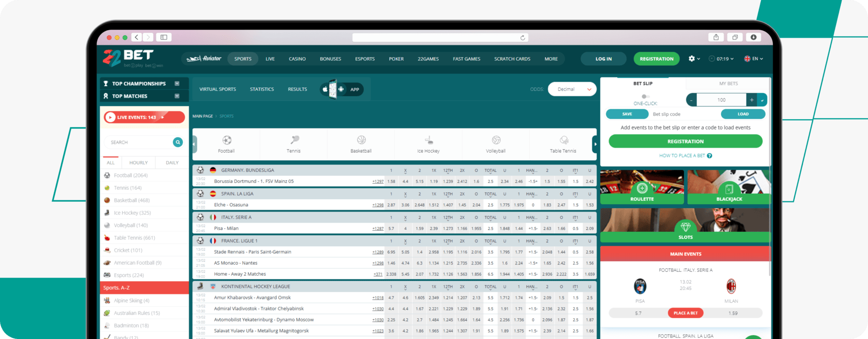
Task: Slide sports carousel to the right
Action: coord(595,144)
